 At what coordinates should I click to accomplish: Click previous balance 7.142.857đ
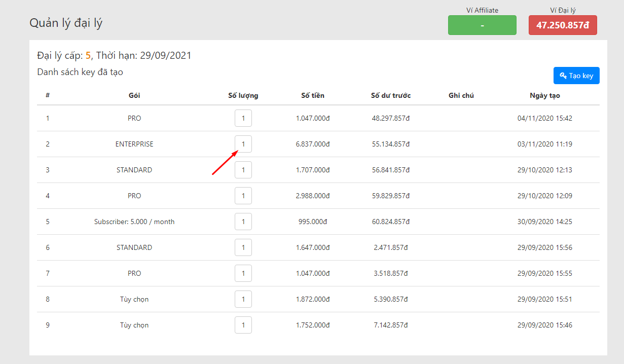point(391,325)
